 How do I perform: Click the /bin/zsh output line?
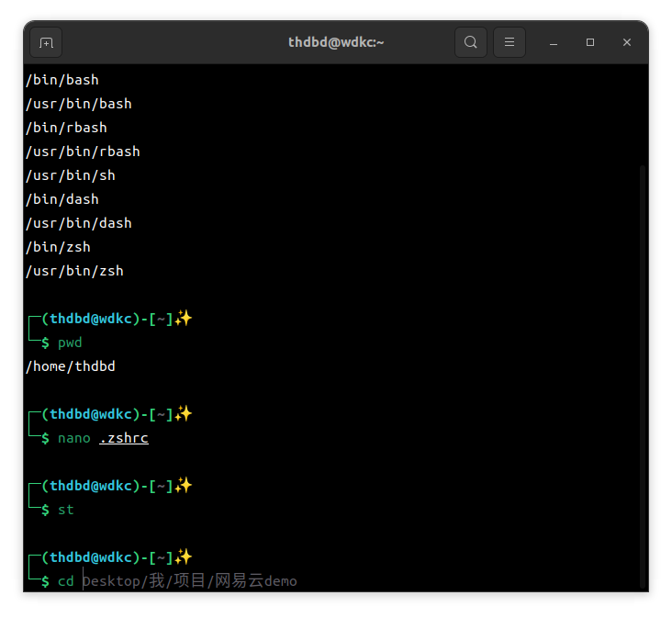[58, 247]
